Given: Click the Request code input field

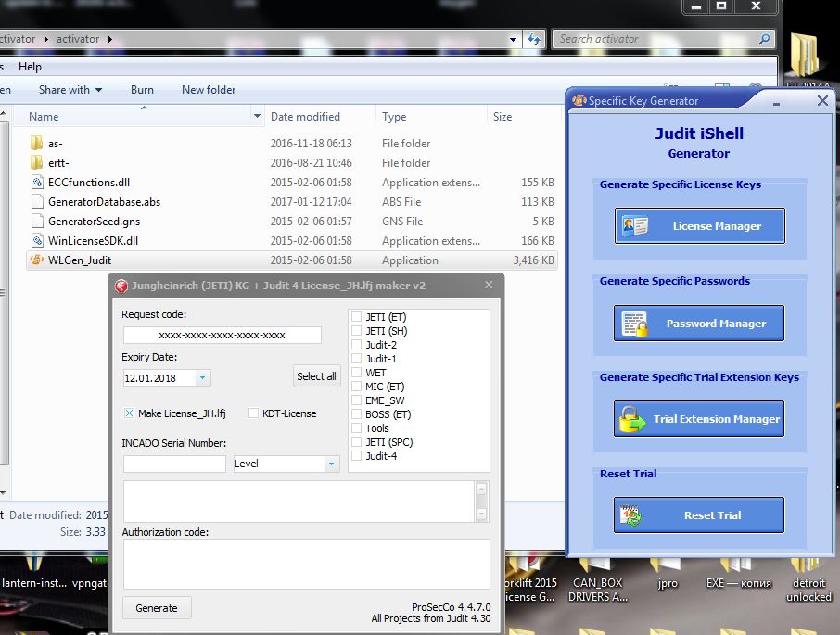Looking at the screenshot, I should pos(223,336).
